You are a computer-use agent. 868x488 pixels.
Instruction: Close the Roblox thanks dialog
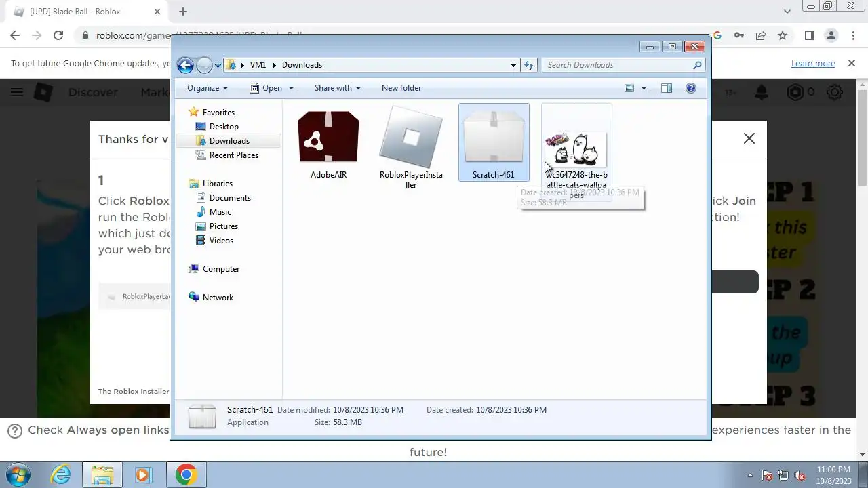[749, 138]
